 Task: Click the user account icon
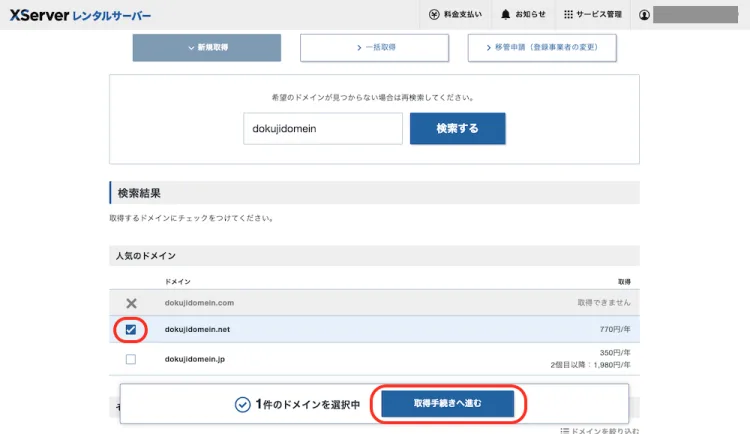644,15
